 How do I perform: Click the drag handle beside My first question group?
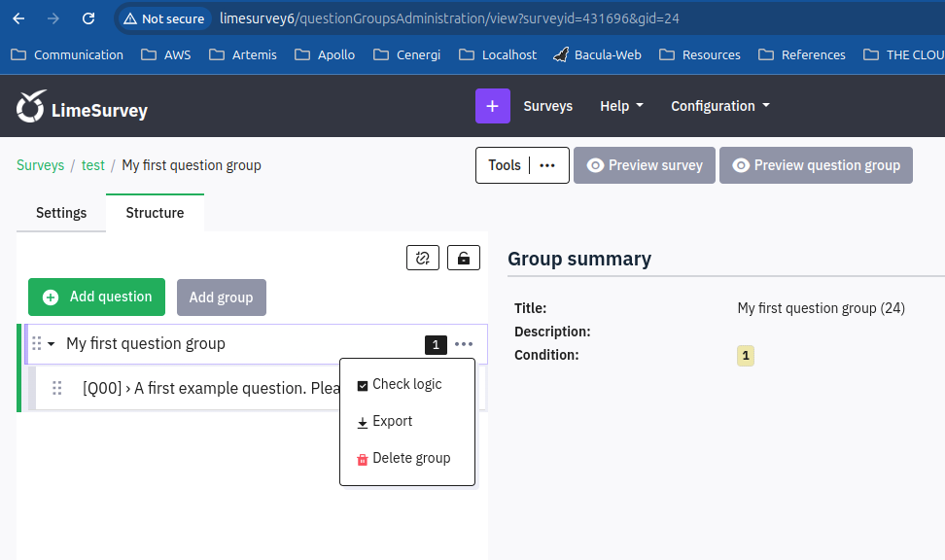[x=37, y=343]
